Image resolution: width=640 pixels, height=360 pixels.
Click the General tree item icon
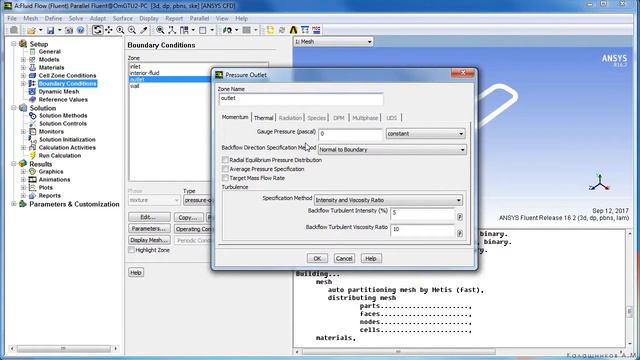pos(33,52)
